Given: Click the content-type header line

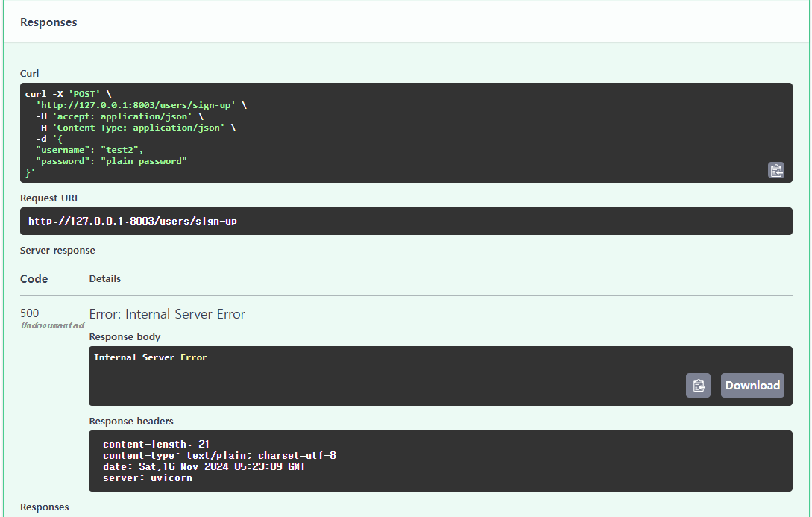Looking at the screenshot, I should click(219, 455).
